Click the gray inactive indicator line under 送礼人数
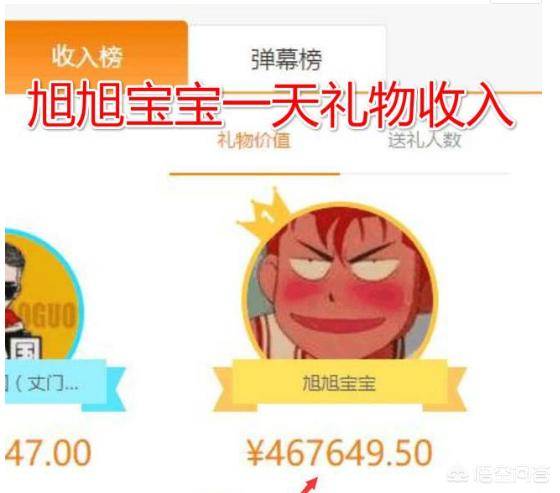Image resolution: width=560 pixels, height=493 pixels. tap(425, 174)
